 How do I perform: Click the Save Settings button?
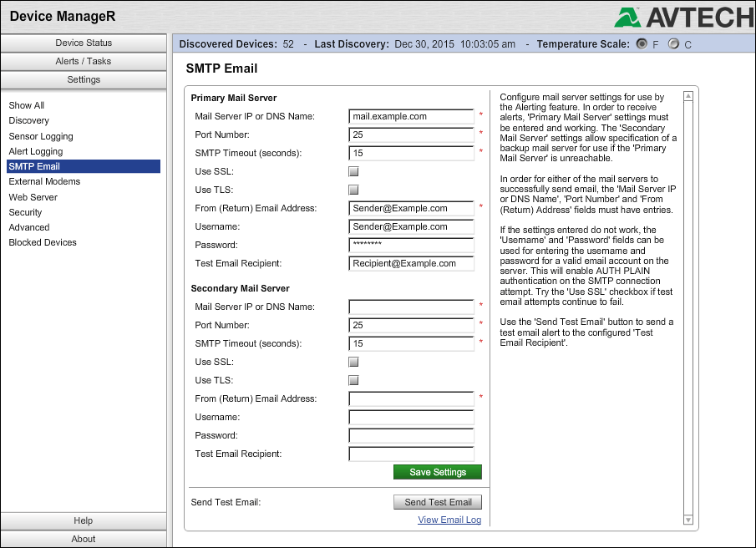point(437,471)
